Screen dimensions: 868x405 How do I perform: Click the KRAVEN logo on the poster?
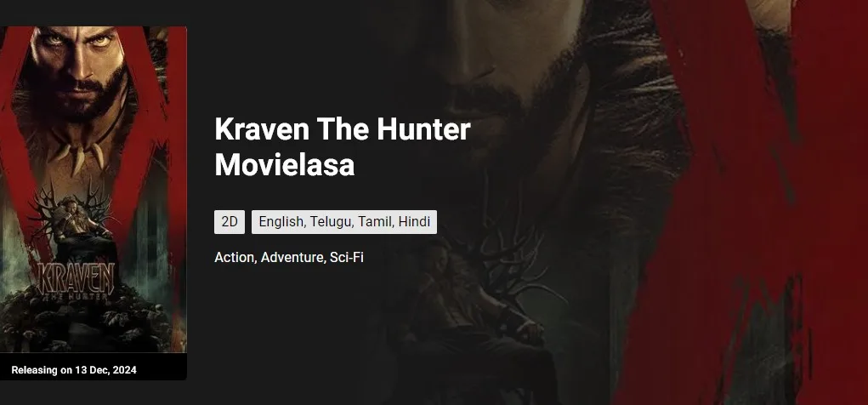click(x=76, y=282)
